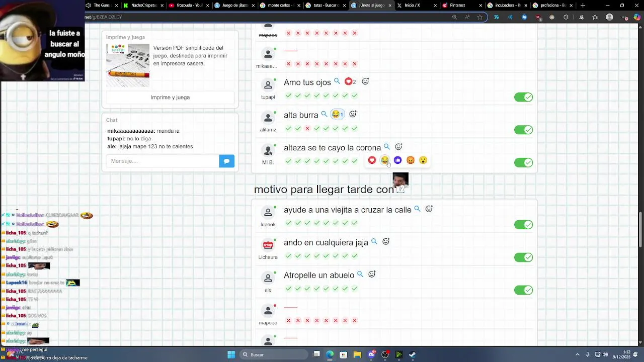Search 'alteza se te cayo la corona' answer
The image size is (644, 362).
(387, 147)
